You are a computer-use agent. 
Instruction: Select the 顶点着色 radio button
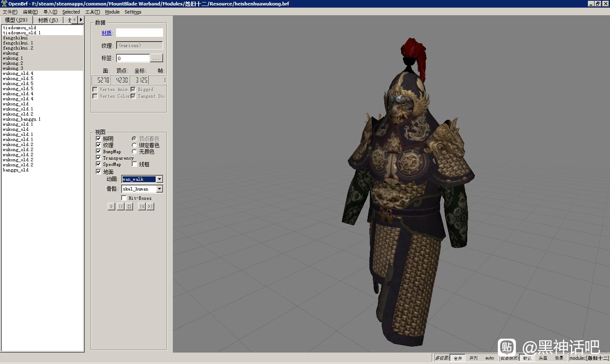(134, 138)
